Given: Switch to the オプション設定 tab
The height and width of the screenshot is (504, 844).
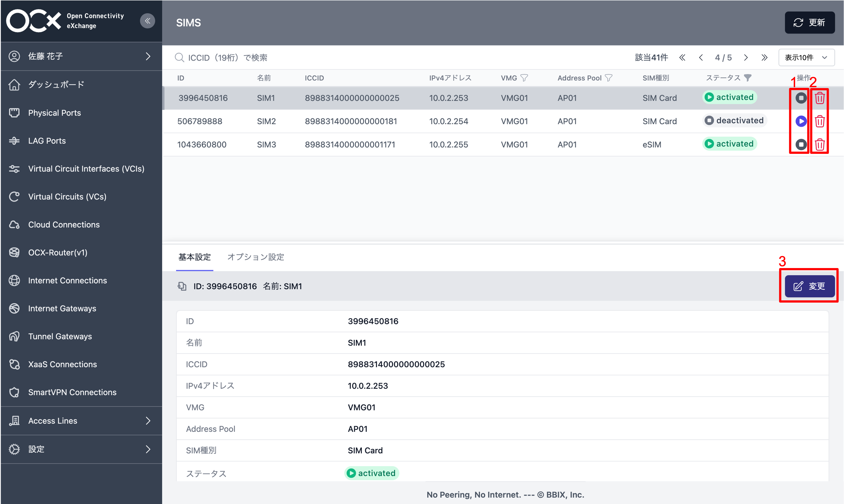Looking at the screenshot, I should pos(256,257).
